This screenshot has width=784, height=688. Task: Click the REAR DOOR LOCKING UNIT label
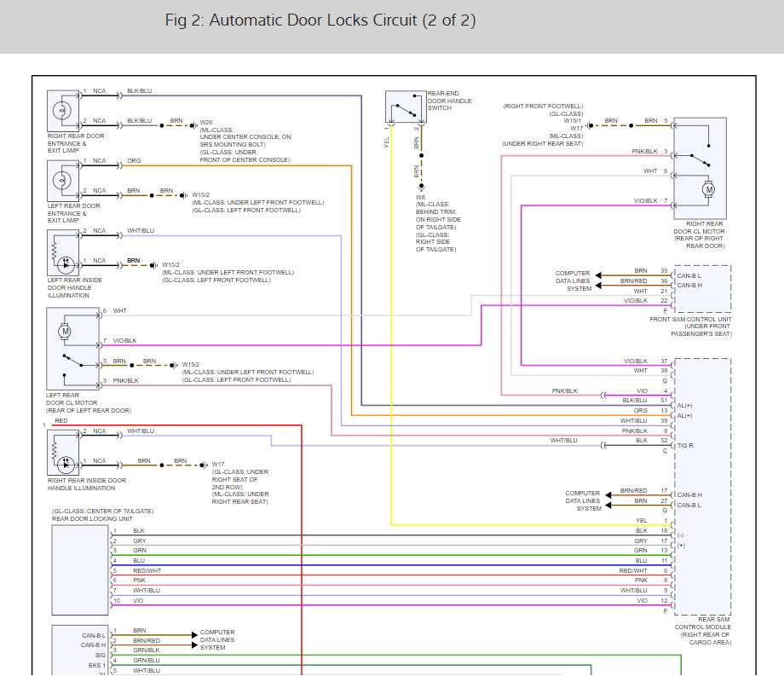coord(92,519)
